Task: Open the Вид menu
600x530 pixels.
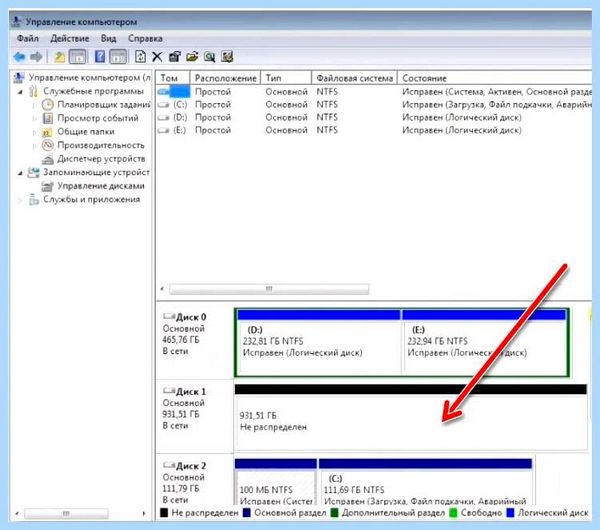Action: [x=108, y=39]
